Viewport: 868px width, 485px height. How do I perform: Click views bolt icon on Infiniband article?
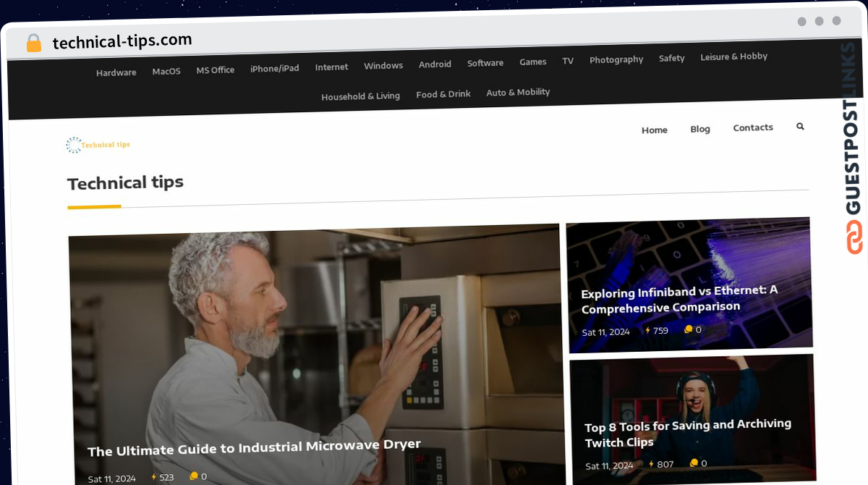648,330
